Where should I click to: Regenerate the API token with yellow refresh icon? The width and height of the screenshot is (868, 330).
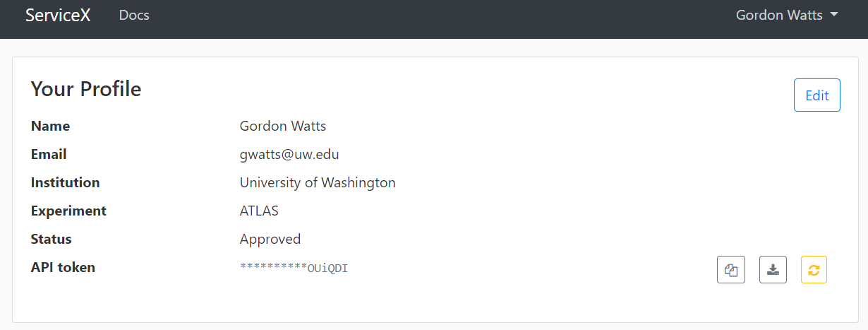pyautogui.click(x=814, y=269)
